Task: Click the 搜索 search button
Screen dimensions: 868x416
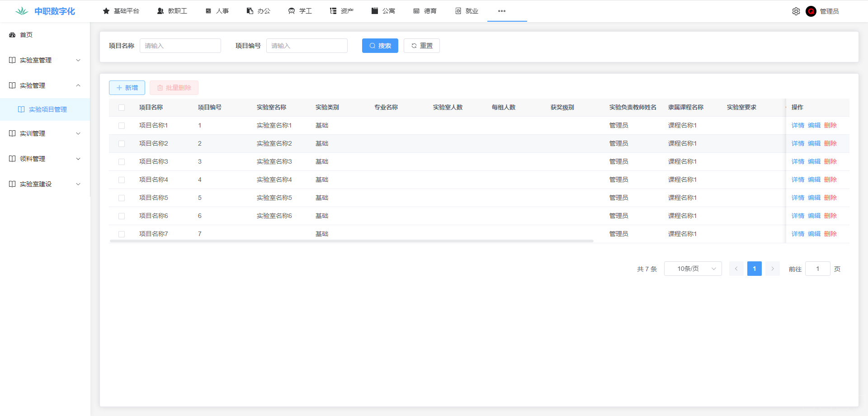Action: point(380,46)
